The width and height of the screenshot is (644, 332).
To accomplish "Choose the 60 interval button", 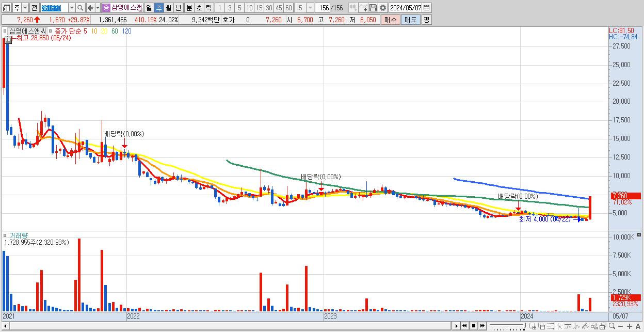I will [288, 8].
